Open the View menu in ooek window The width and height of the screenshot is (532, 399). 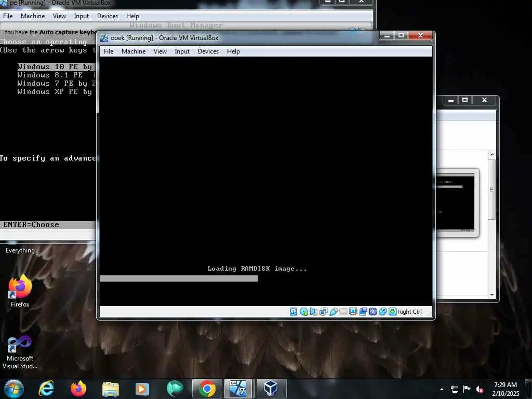click(160, 51)
